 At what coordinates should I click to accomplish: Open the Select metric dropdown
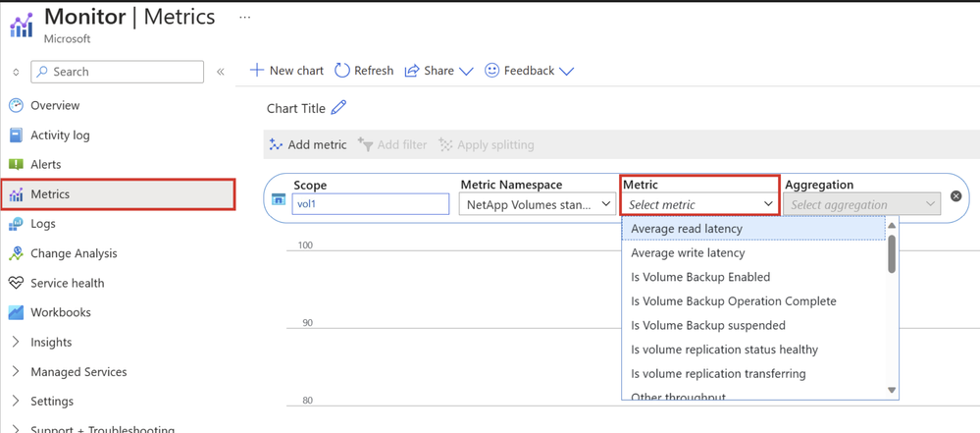pos(700,204)
